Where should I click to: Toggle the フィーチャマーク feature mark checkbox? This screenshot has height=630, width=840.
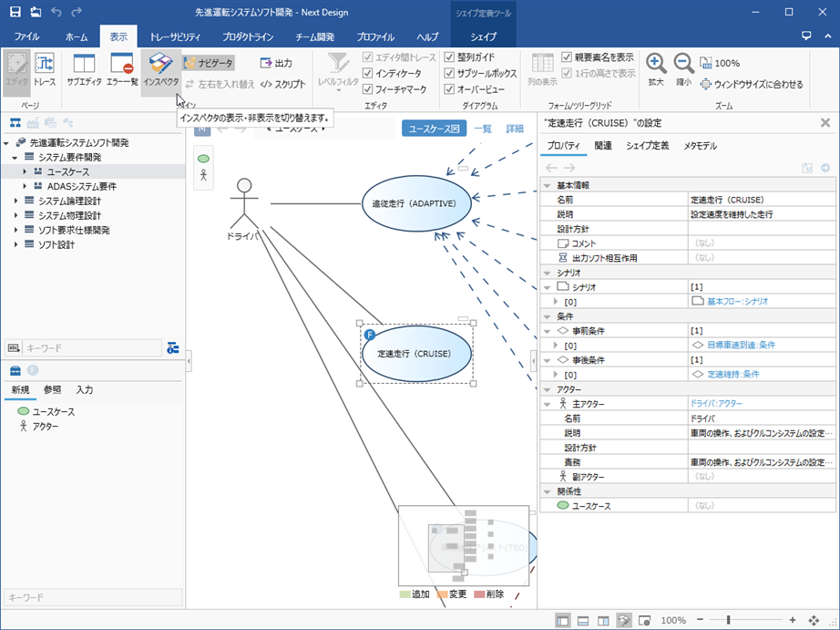pyautogui.click(x=368, y=89)
